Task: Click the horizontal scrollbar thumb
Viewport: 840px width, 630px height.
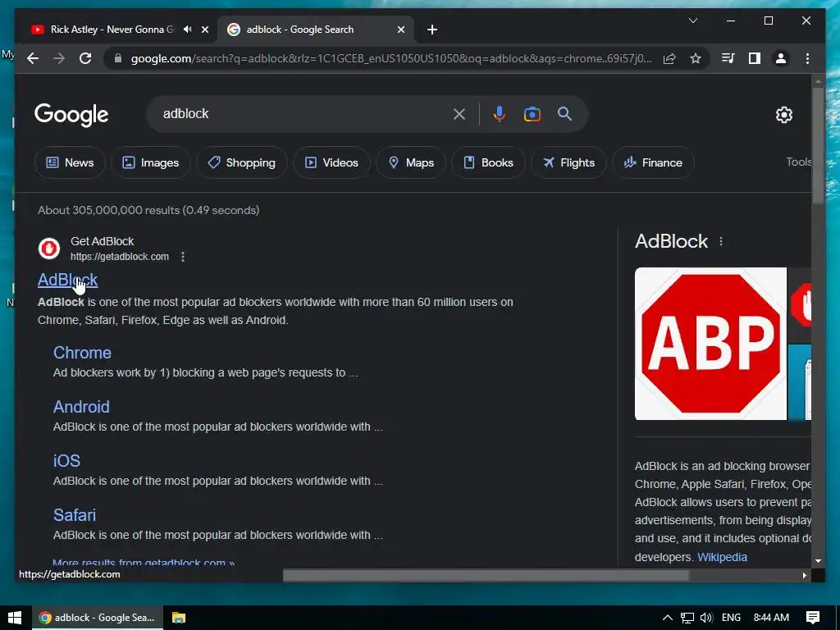Action: [x=486, y=575]
